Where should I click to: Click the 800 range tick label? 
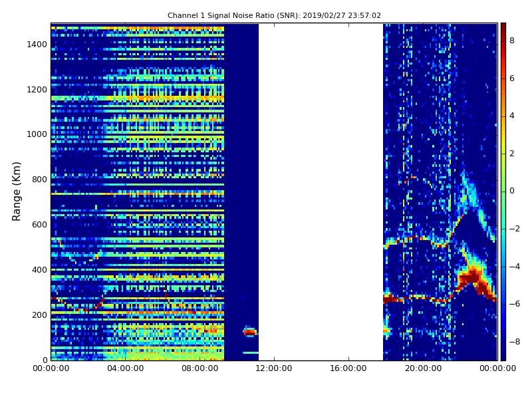[39, 180]
